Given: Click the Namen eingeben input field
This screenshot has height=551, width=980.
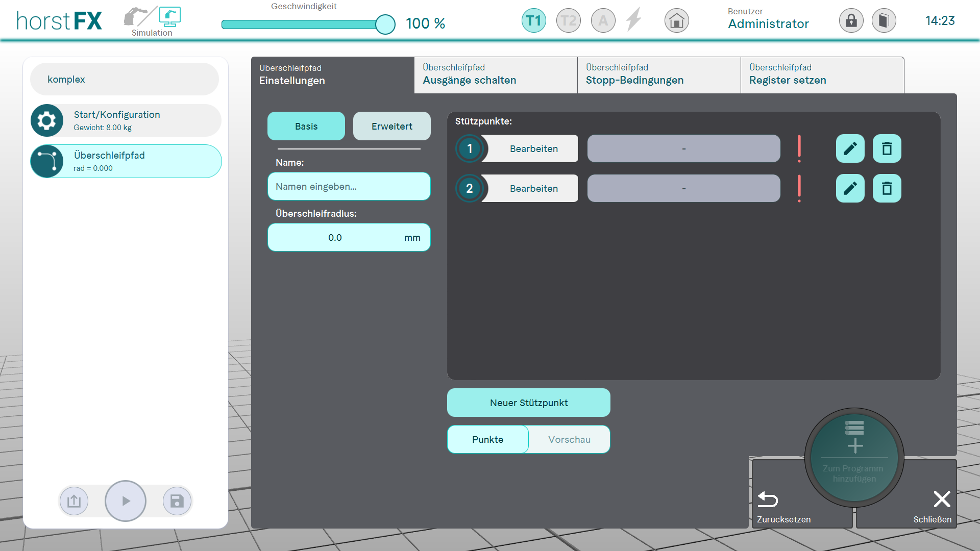Looking at the screenshot, I should 349,186.
